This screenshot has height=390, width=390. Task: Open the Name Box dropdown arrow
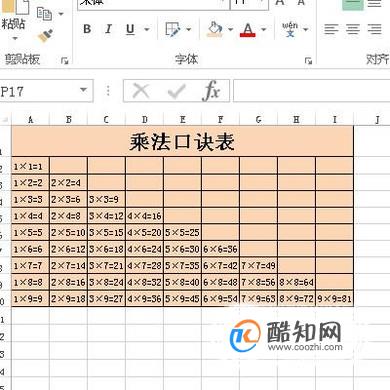click(x=84, y=90)
